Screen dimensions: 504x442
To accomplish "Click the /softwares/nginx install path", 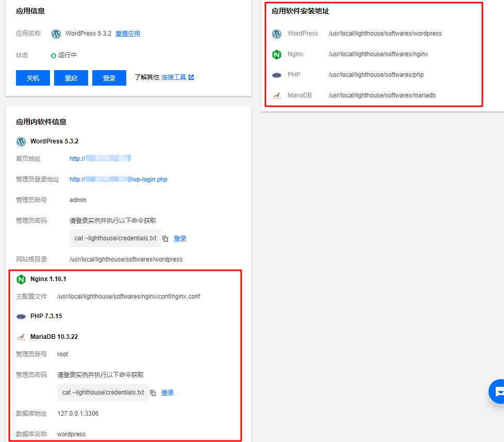I will tap(378, 54).
